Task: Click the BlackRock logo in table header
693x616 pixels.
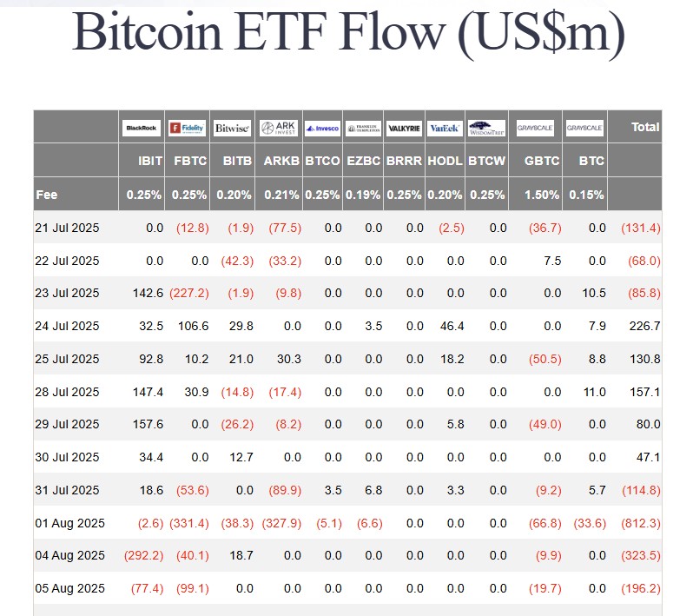Action: pyautogui.click(x=142, y=128)
